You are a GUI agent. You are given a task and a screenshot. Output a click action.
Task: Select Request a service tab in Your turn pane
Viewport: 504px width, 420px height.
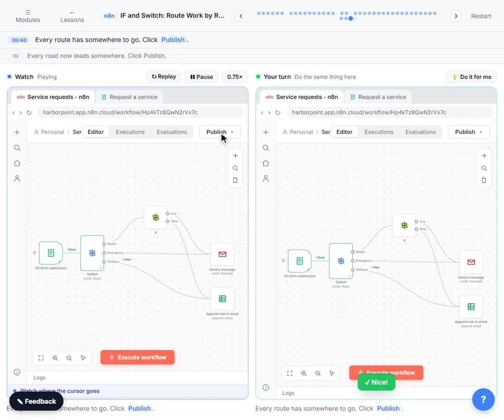coord(378,97)
